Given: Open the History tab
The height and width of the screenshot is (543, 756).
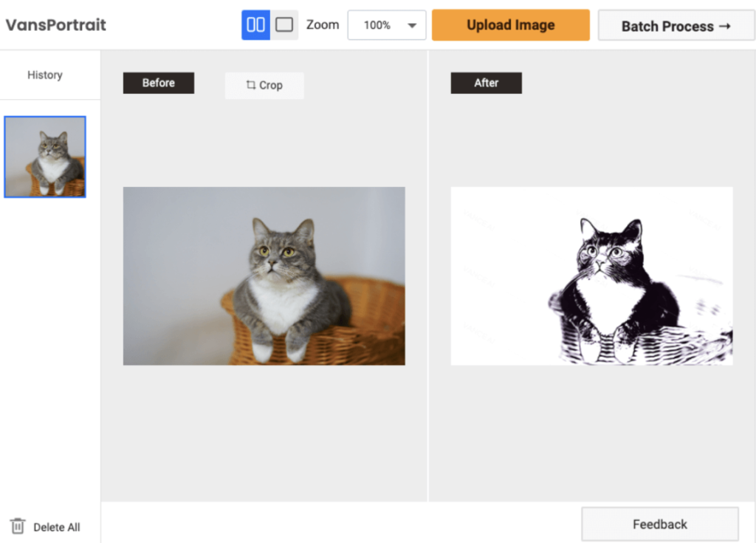Looking at the screenshot, I should pos(45,75).
